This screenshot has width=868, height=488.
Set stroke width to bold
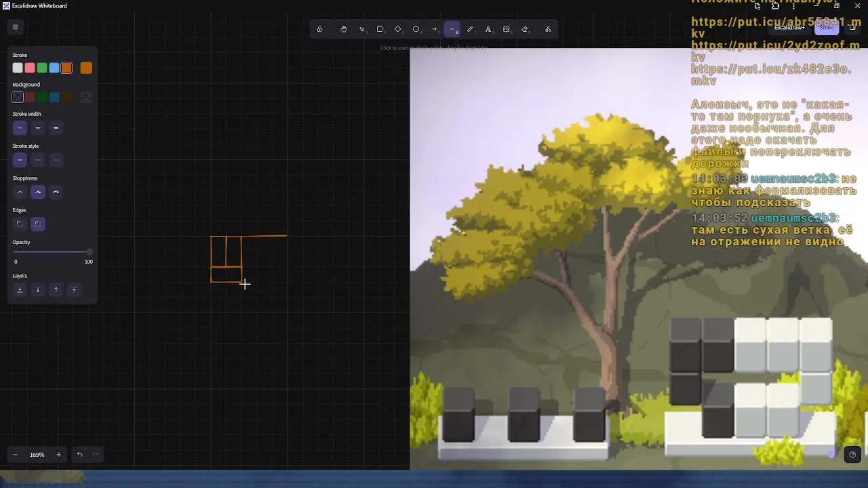point(38,128)
